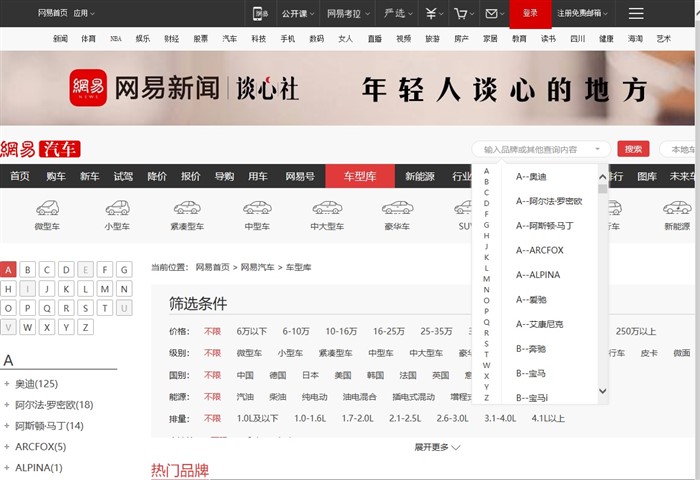Open the 网易汽车 breadcrumb link
Viewport: 700px width, 480px height.
pos(258,267)
